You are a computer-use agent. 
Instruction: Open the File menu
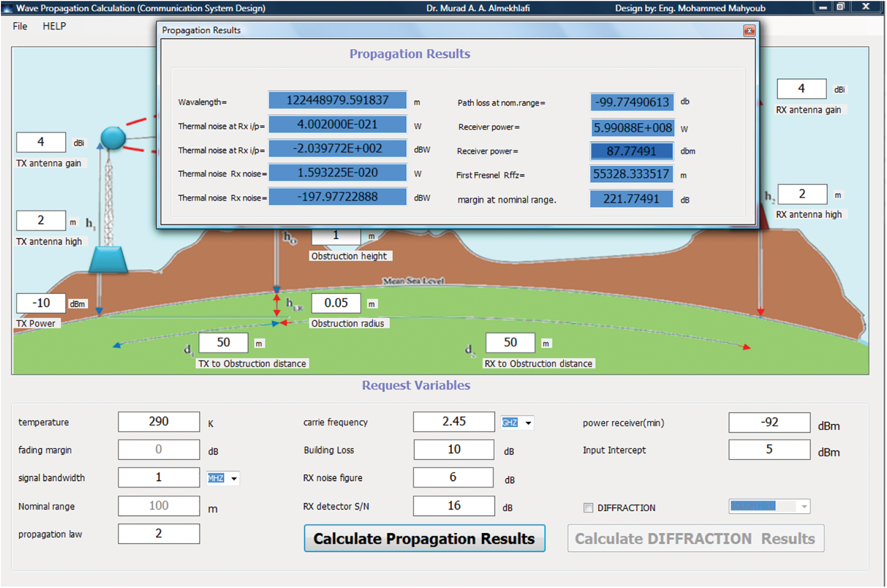pyautogui.click(x=20, y=26)
